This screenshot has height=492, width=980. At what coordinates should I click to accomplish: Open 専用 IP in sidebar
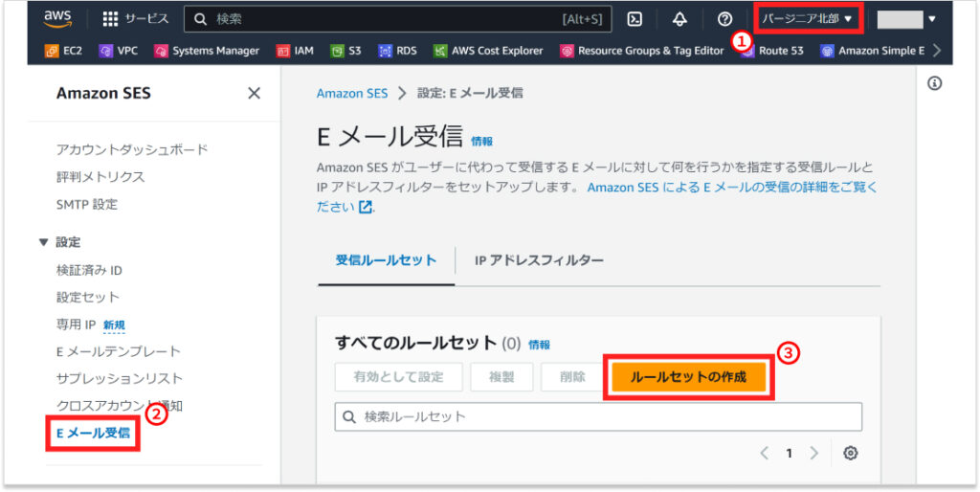pyautogui.click(x=76, y=324)
